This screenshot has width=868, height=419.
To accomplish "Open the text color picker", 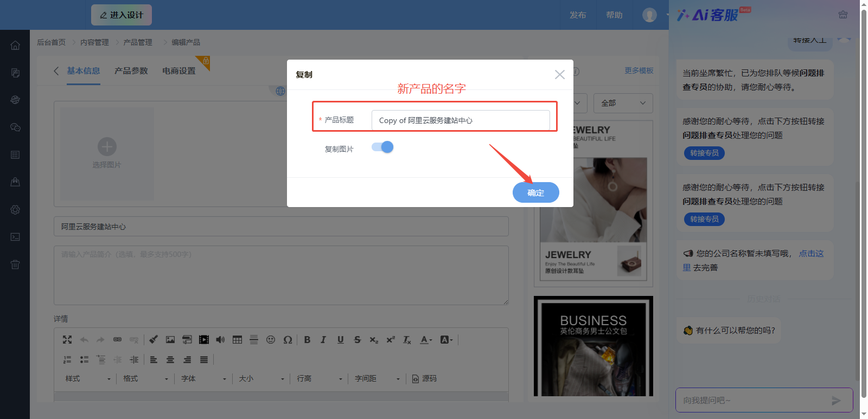I will click(x=426, y=340).
